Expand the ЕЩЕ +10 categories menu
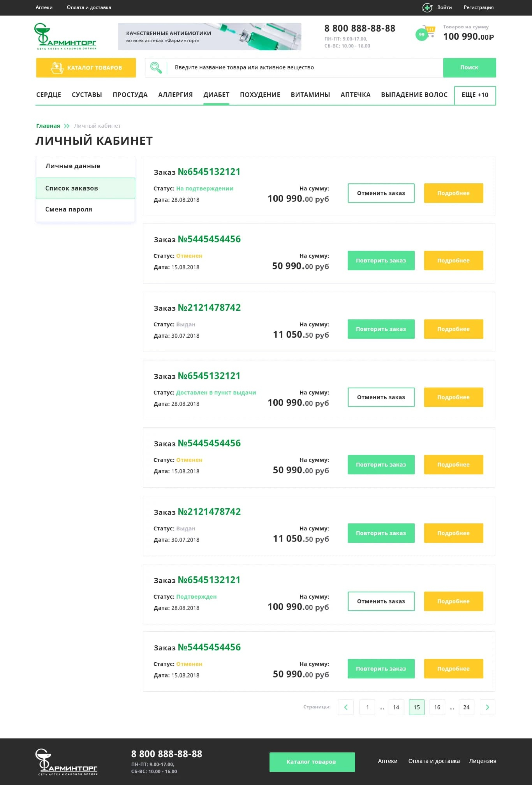The width and height of the screenshot is (532, 788). [x=475, y=95]
